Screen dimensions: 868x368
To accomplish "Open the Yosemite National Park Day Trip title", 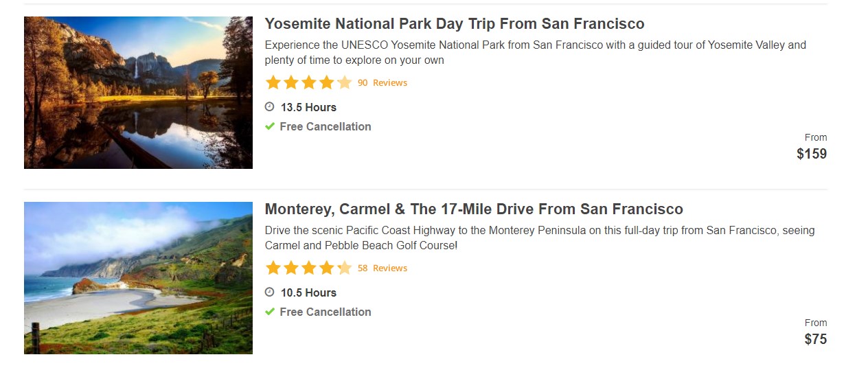I will click(x=454, y=24).
